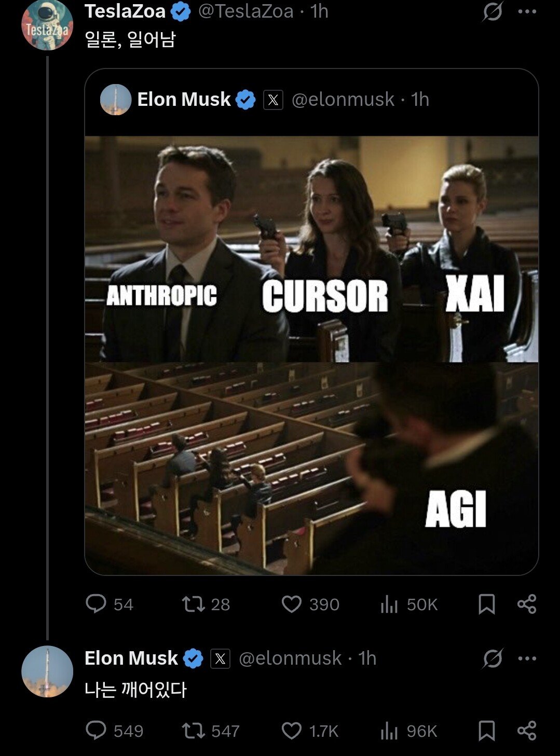Open TeslaZoa's profile avatar
Screen dimensions: 560x756
47,26
